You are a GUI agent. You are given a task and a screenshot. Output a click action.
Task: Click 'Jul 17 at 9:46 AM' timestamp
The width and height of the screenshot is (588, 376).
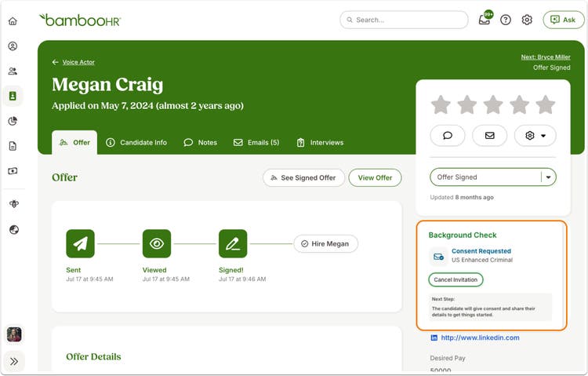pos(242,279)
